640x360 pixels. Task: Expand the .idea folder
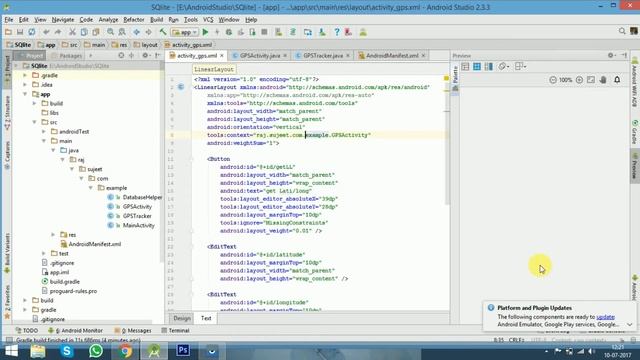coord(25,84)
